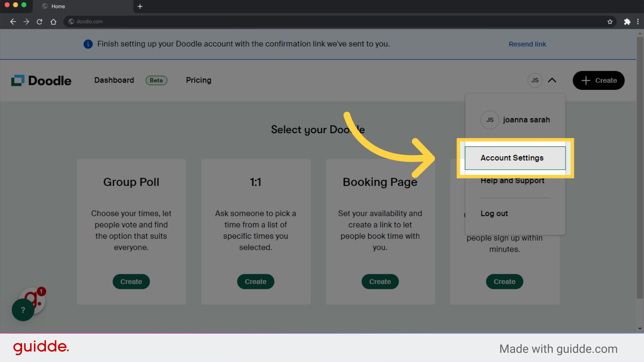Reload the page

click(40, 21)
